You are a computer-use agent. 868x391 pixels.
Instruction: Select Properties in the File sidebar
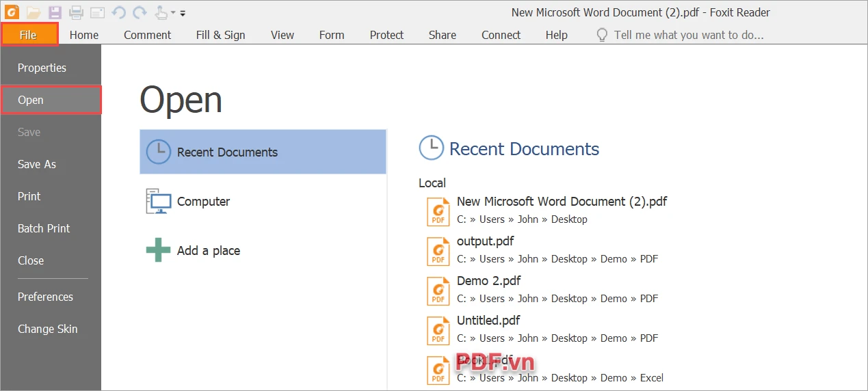(51, 68)
